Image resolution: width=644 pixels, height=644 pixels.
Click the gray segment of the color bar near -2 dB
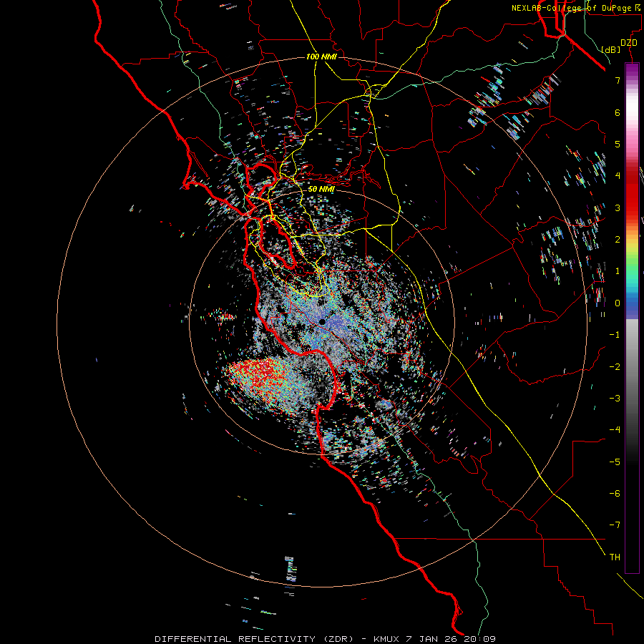pos(632,366)
